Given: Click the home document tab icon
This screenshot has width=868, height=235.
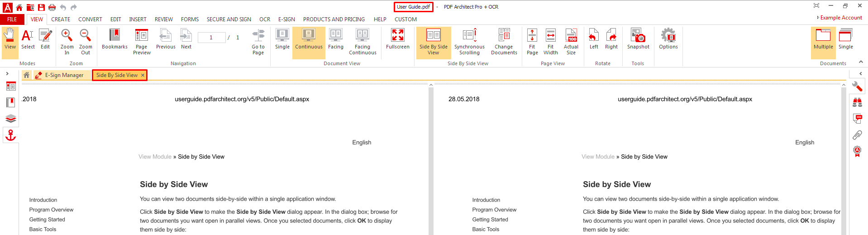Looking at the screenshot, I should coord(27,75).
